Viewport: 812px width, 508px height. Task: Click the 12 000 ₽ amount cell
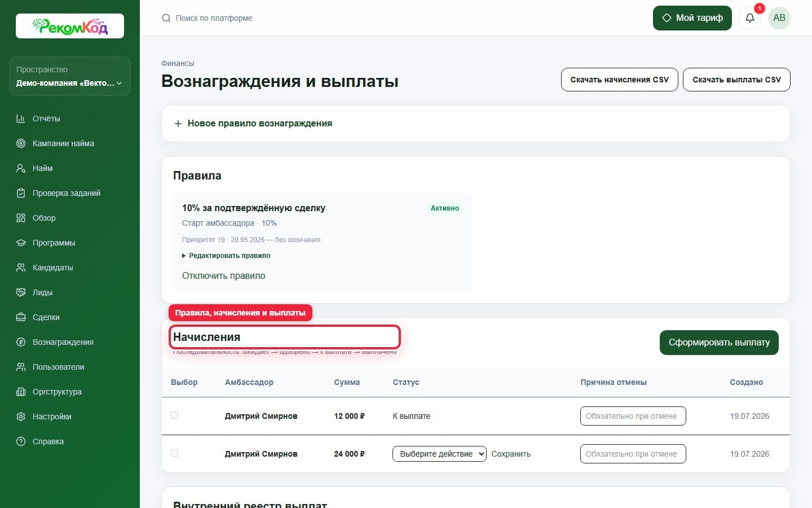coord(350,416)
